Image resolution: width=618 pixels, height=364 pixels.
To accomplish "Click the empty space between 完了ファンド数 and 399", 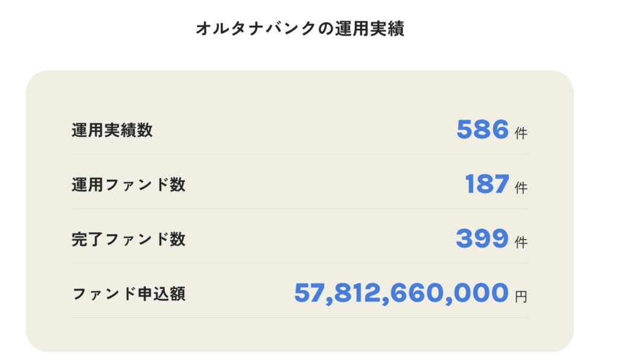I will click(321, 239).
